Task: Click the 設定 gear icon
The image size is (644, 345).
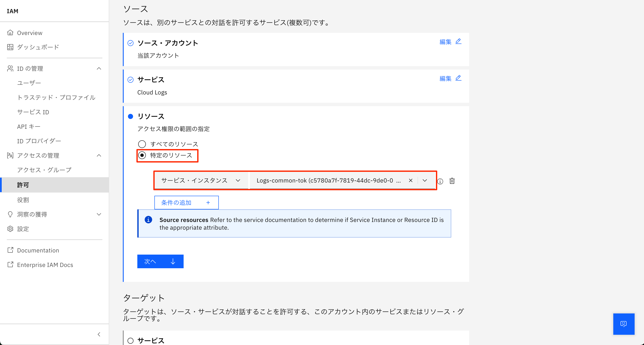Action: 10,229
